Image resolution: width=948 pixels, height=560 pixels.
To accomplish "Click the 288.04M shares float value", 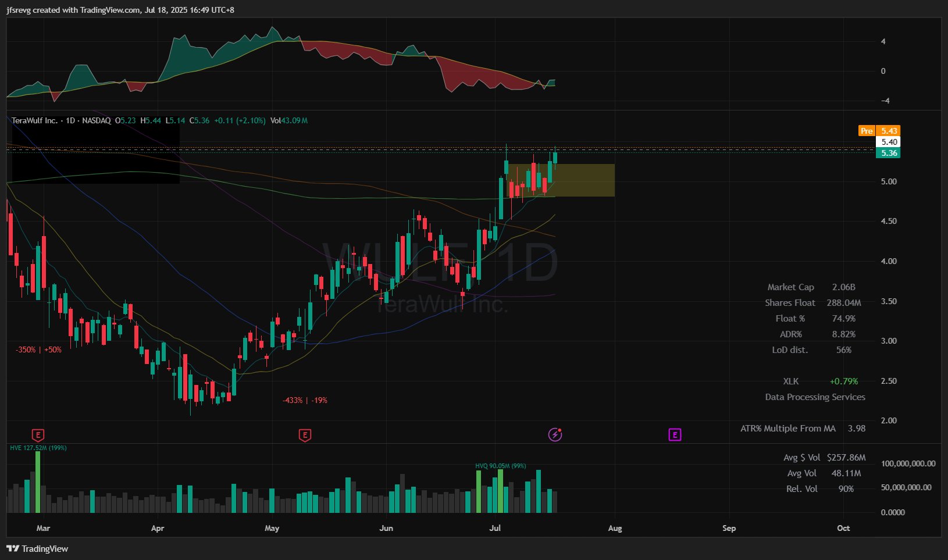I will point(843,302).
